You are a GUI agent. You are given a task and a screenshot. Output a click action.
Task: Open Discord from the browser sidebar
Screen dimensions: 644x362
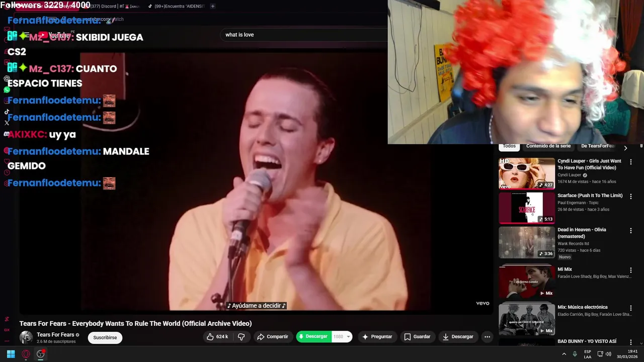click(x=7, y=134)
